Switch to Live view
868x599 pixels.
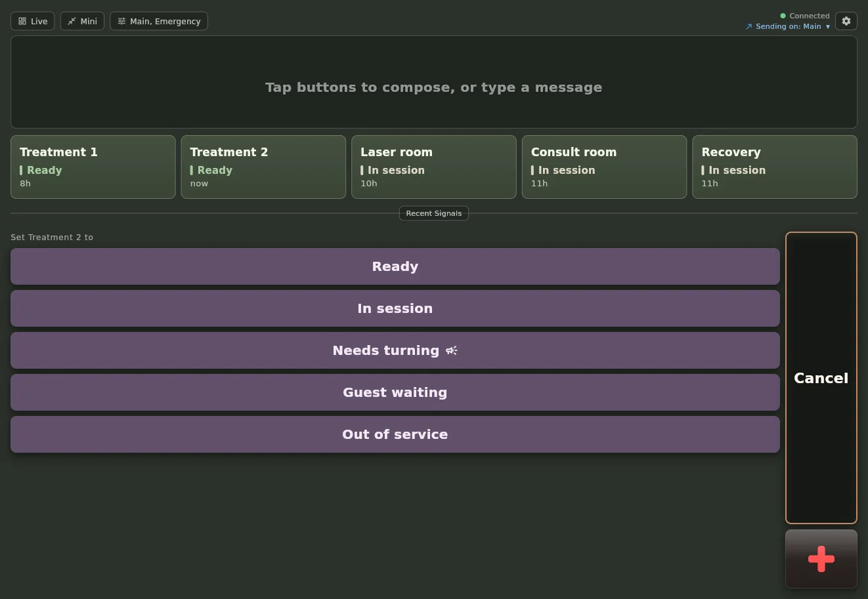33,21
